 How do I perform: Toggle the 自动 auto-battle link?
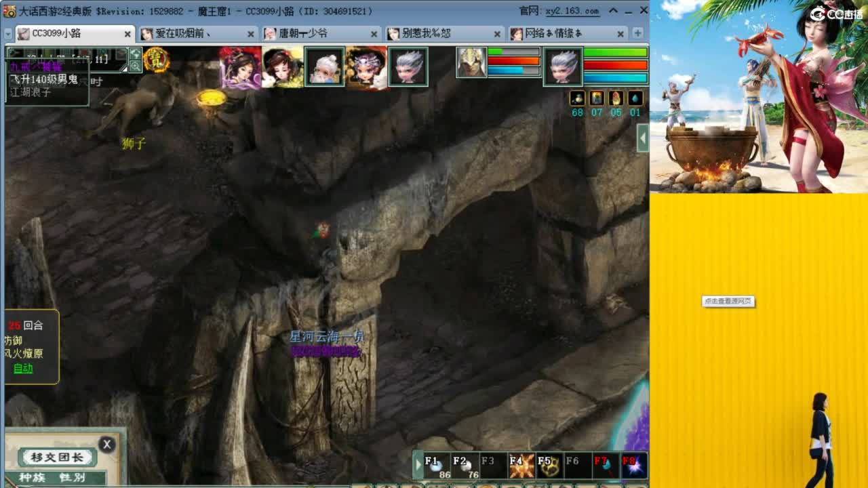[x=23, y=368]
